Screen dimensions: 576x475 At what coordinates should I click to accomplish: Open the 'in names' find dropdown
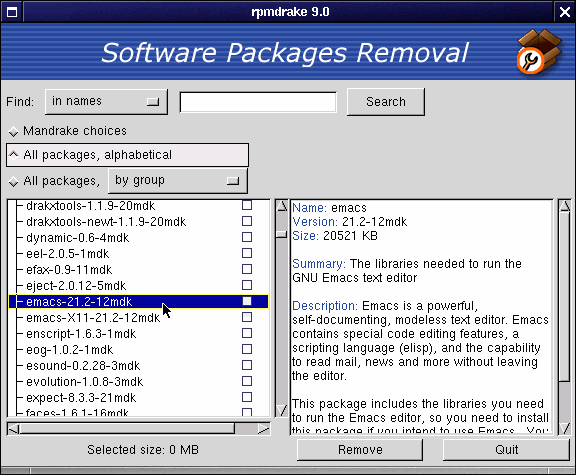[x=107, y=101]
